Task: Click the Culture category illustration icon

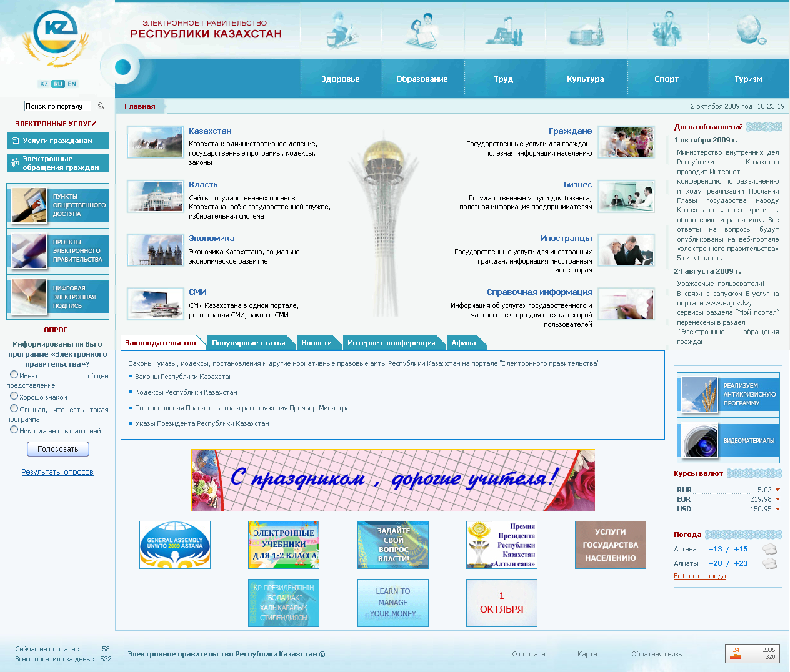Action: tap(586, 32)
